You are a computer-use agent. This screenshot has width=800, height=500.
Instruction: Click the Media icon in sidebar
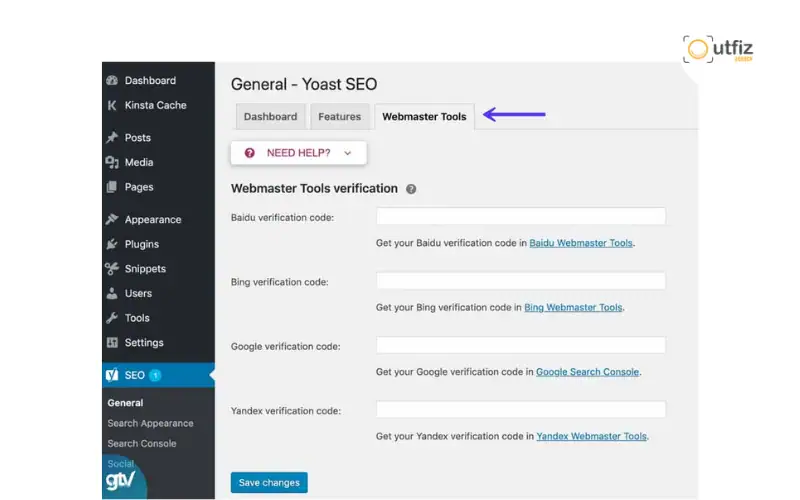(x=112, y=162)
